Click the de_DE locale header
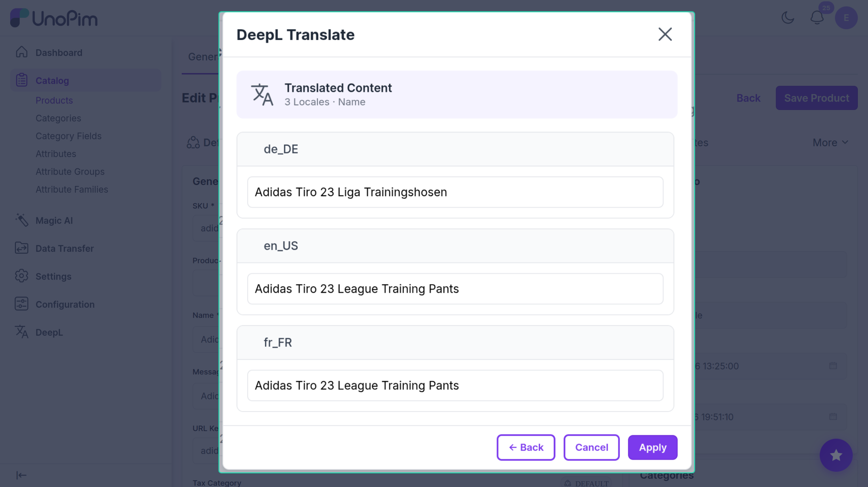 (x=455, y=149)
